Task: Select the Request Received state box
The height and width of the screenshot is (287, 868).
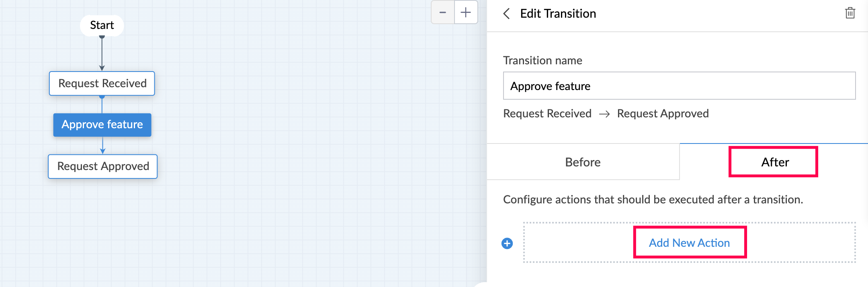Action: pos(102,84)
